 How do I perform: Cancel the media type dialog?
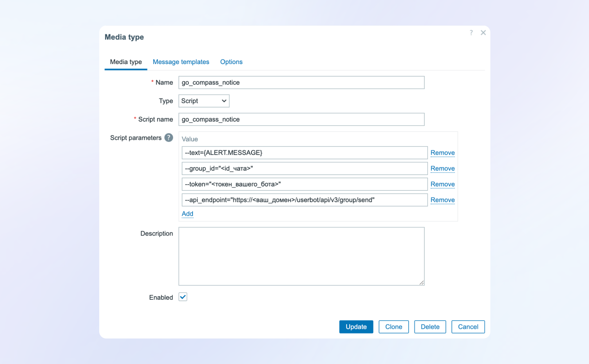point(468,327)
